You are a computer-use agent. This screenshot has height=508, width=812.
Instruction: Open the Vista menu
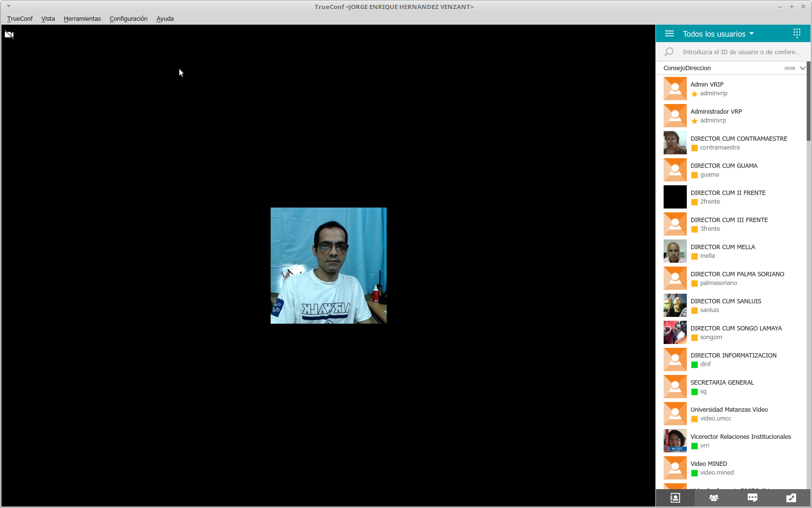pyautogui.click(x=48, y=19)
